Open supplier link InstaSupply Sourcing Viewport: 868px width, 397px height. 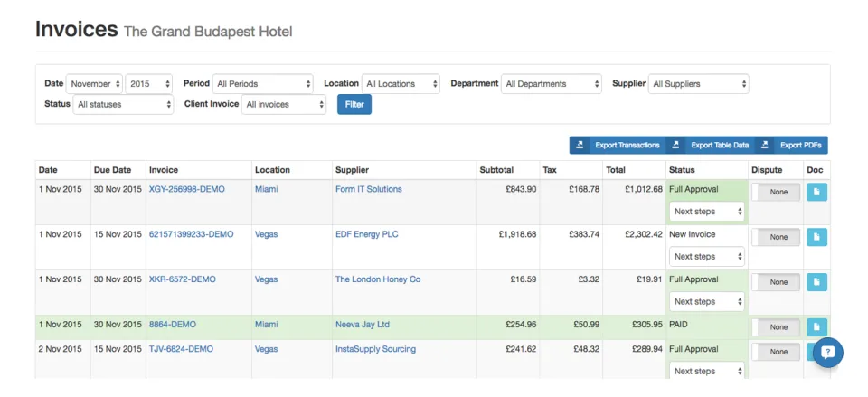(x=375, y=349)
